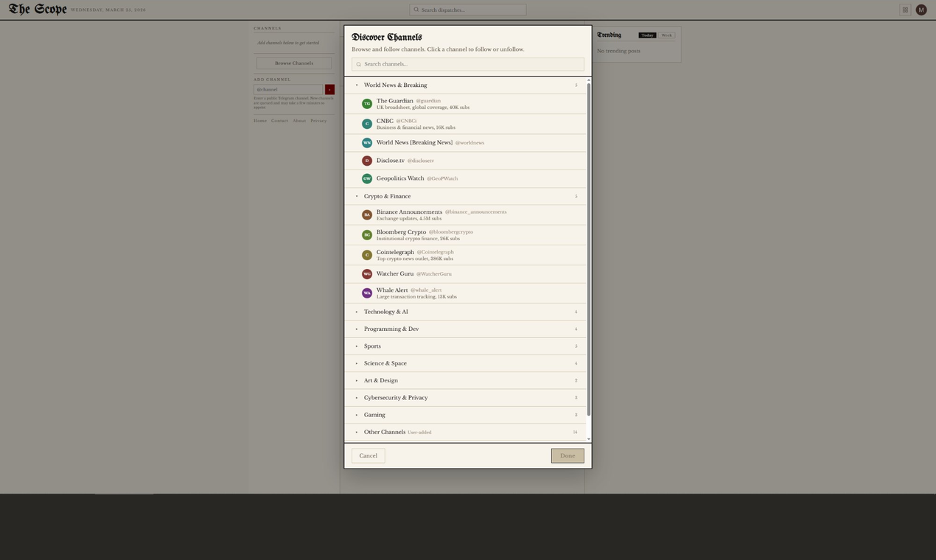Expand the Programming & Dev category

(x=465, y=329)
